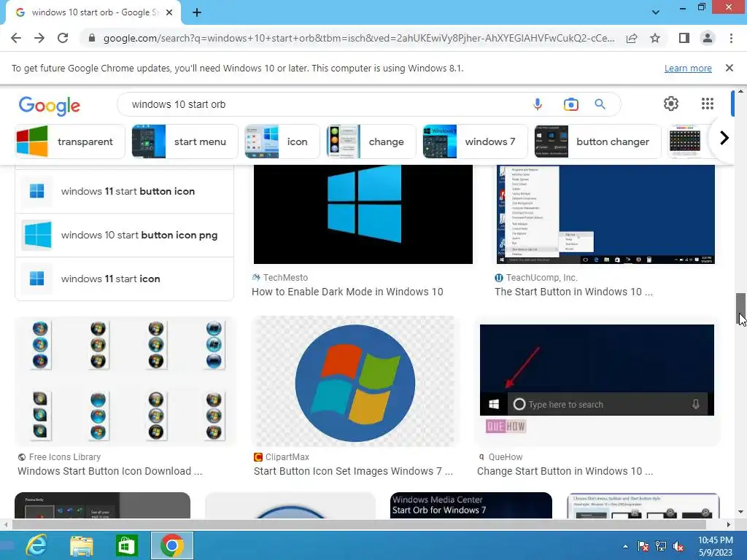Open a new browser tab

click(x=197, y=12)
